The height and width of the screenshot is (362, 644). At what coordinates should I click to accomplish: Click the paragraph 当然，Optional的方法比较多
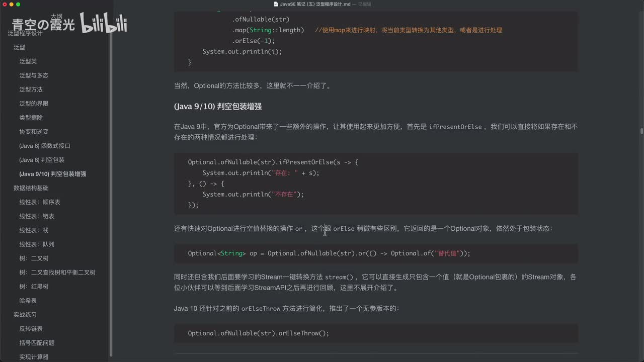253,86
